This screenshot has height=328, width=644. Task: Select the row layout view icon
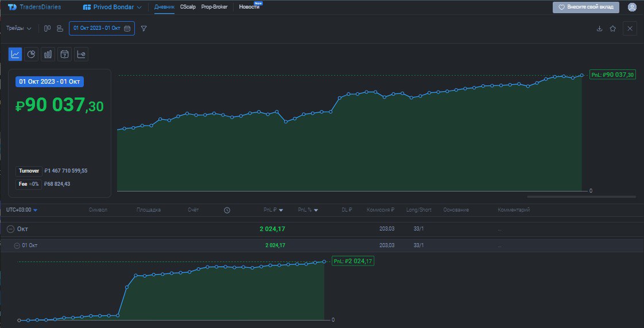click(x=60, y=28)
